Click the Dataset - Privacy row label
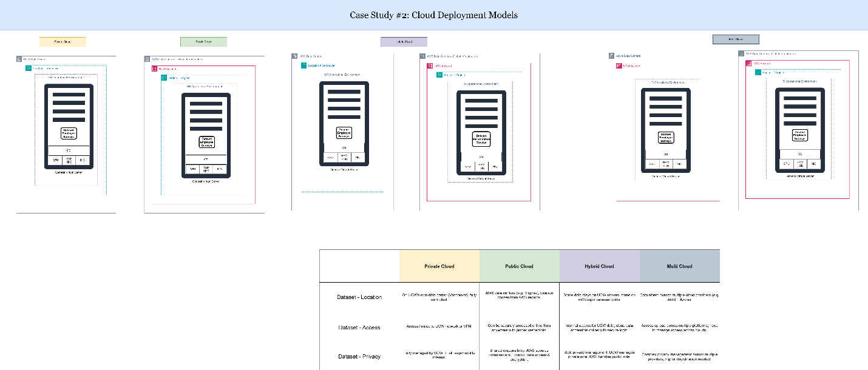 pos(359,357)
